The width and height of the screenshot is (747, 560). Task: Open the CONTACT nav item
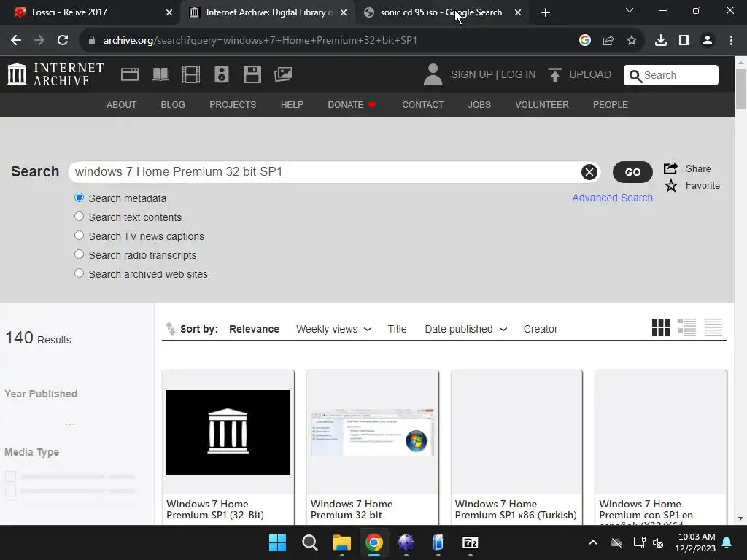click(x=422, y=105)
